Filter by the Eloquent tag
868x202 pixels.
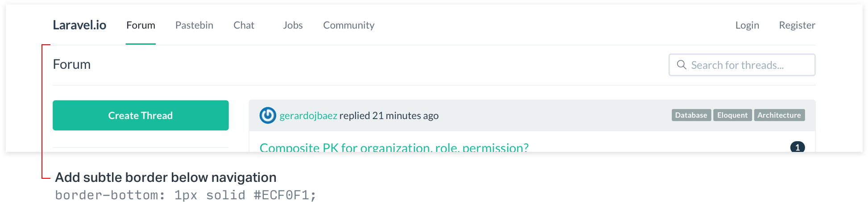[732, 115]
